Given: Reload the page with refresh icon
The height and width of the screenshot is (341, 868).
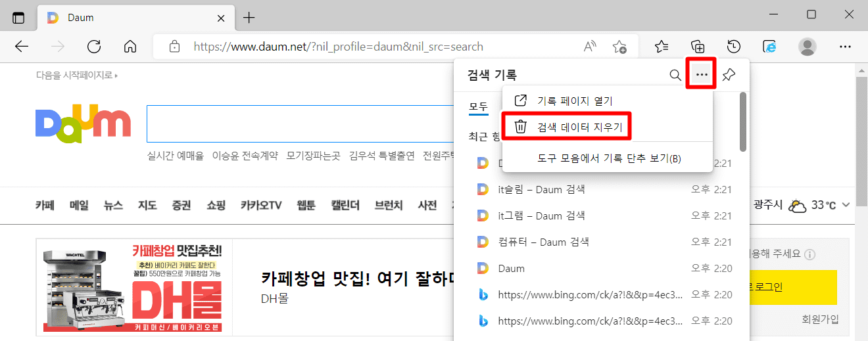Looking at the screenshot, I should pos(94,47).
